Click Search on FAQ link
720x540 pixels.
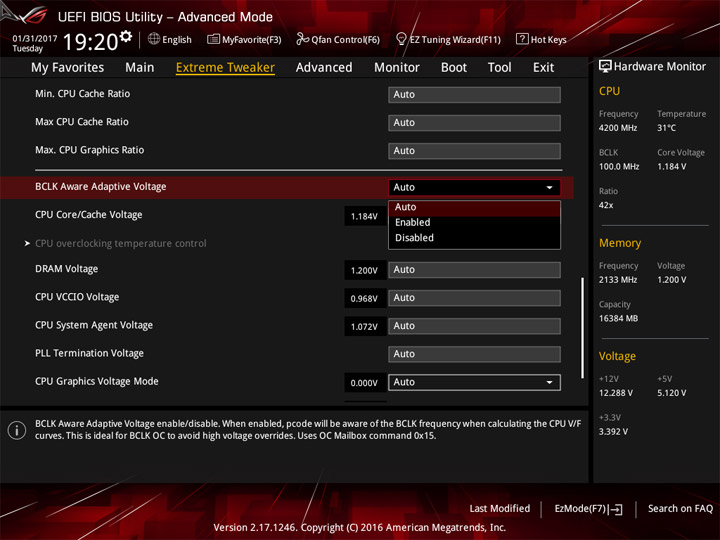point(680,508)
